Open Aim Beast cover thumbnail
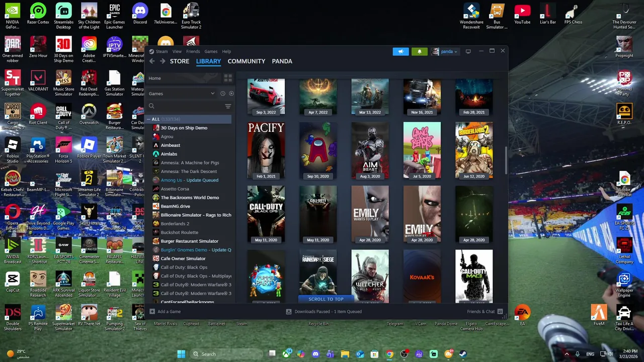644x362 pixels. pyautogui.click(x=370, y=150)
